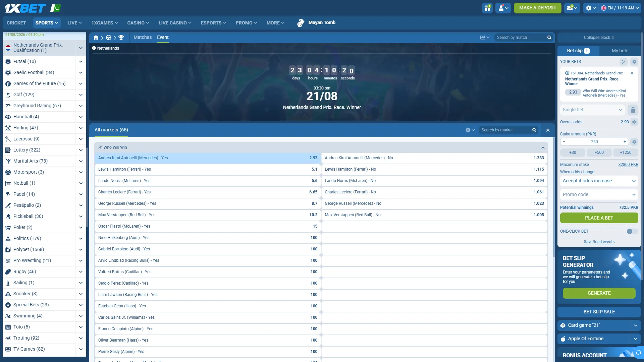Click the search by market magnifier
The height and width of the screenshot is (362, 644).
(x=534, y=130)
